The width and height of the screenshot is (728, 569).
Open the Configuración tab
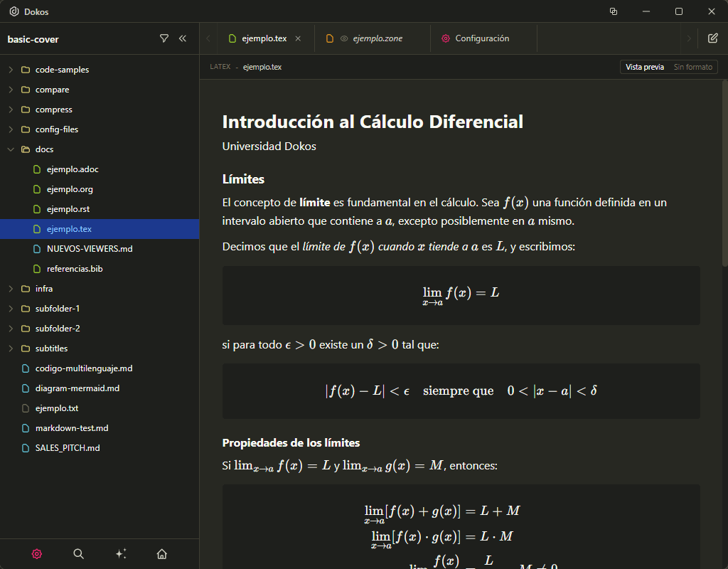tap(481, 38)
